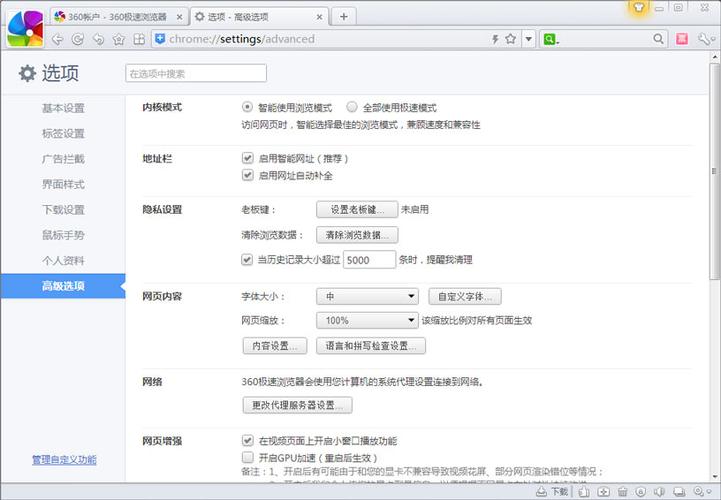Select 智能使用浏览模式 radio button
Screen dimensions: 721x500
click(x=247, y=107)
